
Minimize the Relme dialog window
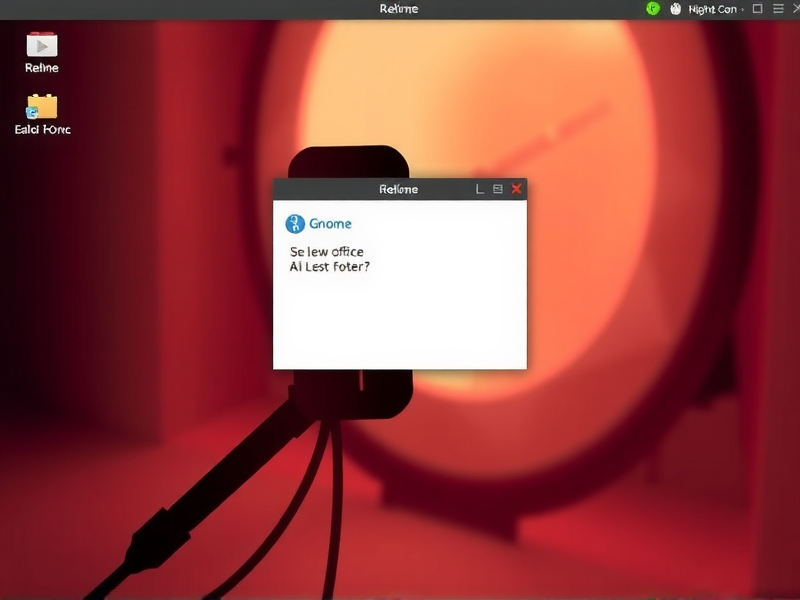(x=480, y=189)
